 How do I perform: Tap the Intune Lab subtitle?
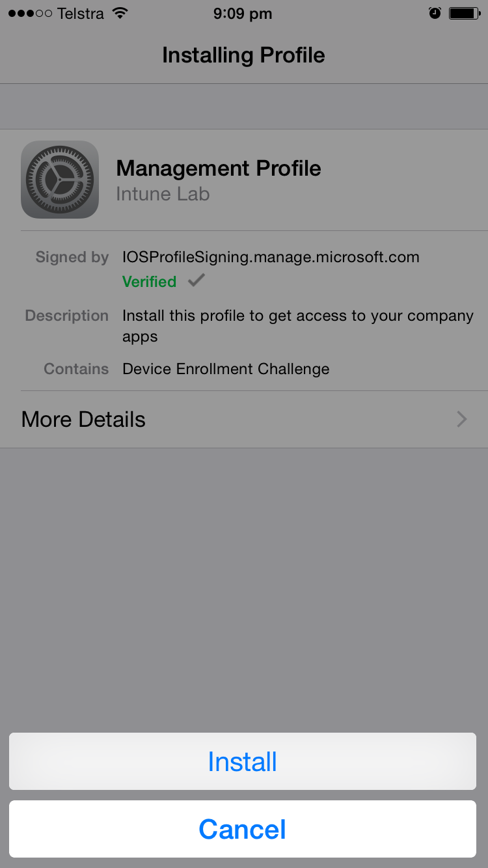point(163,194)
